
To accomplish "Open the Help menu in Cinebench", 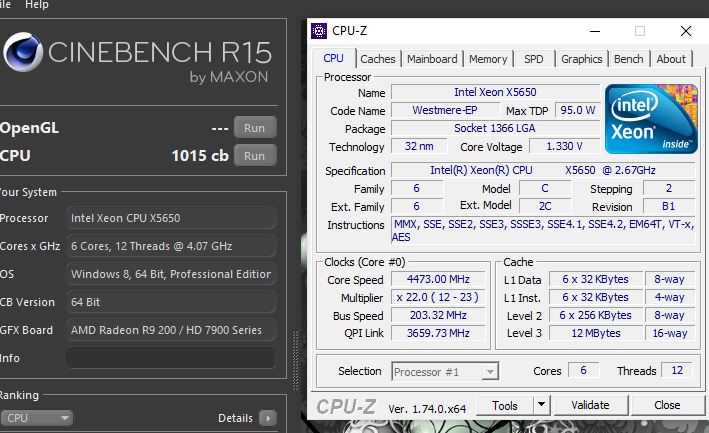I will (x=37, y=5).
